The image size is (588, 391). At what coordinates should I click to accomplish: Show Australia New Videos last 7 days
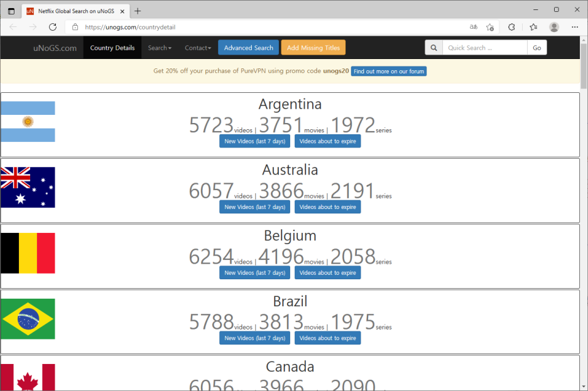(254, 206)
